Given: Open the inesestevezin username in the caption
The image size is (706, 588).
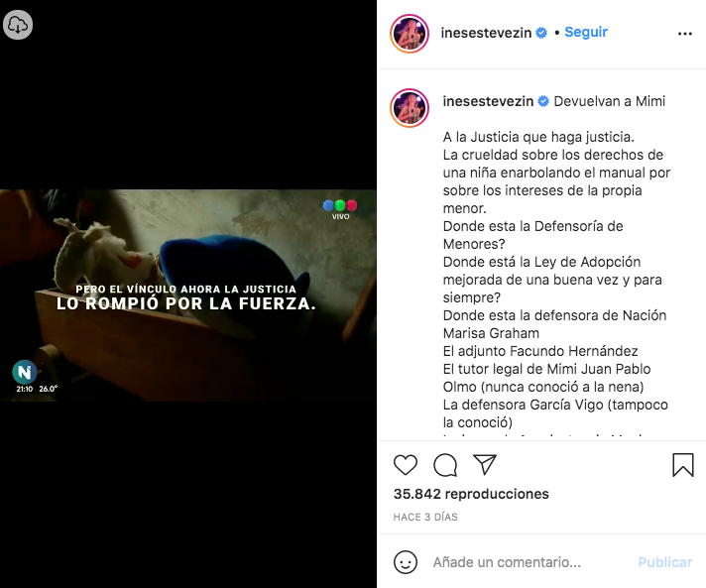Looking at the screenshot, I should coord(488,101).
